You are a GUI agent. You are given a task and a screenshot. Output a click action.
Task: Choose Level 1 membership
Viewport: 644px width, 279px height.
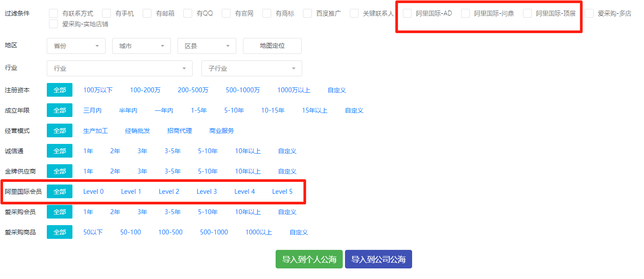tap(131, 192)
